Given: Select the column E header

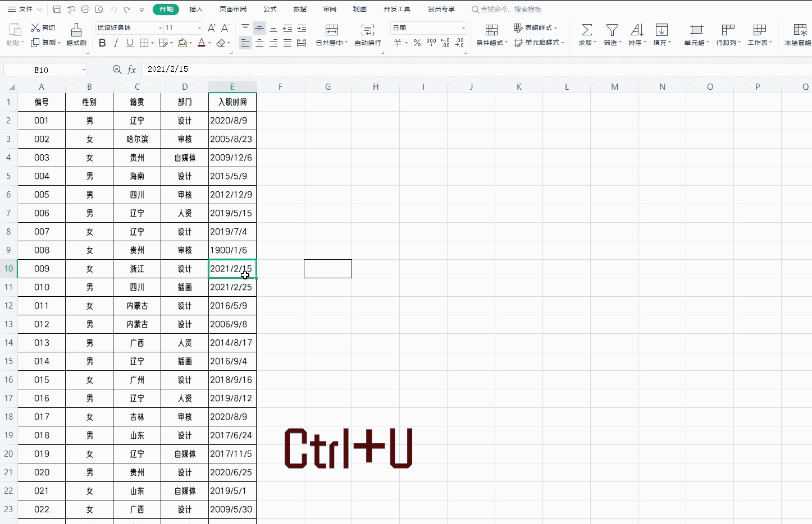Looking at the screenshot, I should coord(232,86).
